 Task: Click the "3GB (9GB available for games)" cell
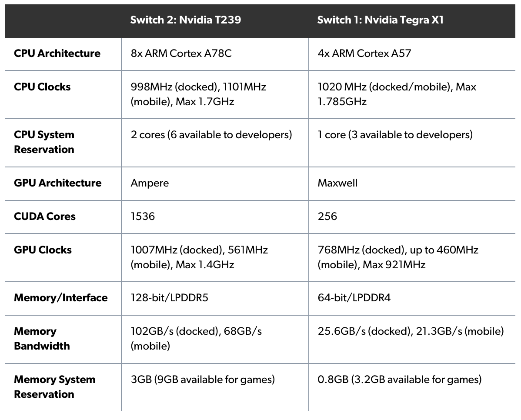[x=203, y=380]
